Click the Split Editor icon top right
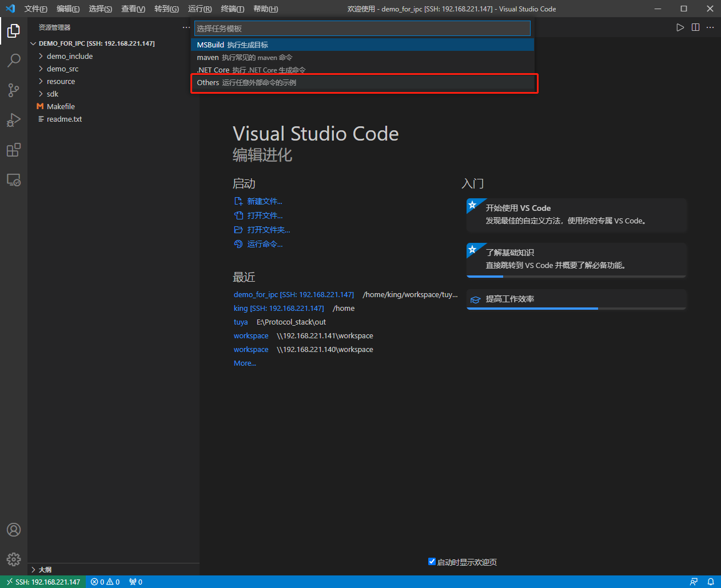721x588 pixels. pos(695,27)
